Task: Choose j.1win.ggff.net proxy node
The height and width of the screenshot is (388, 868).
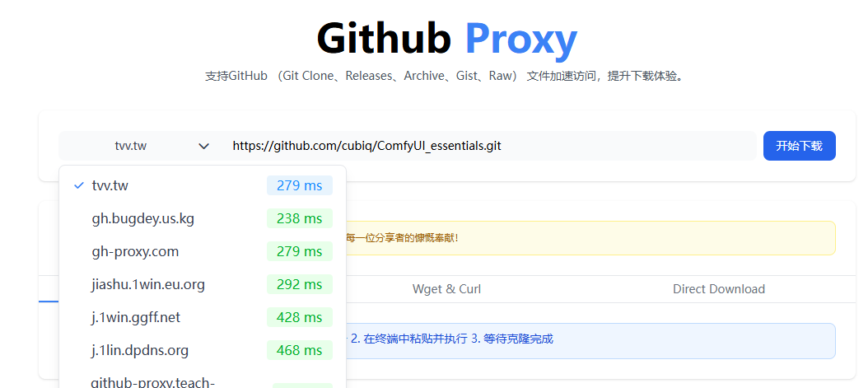Action: (x=203, y=317)
